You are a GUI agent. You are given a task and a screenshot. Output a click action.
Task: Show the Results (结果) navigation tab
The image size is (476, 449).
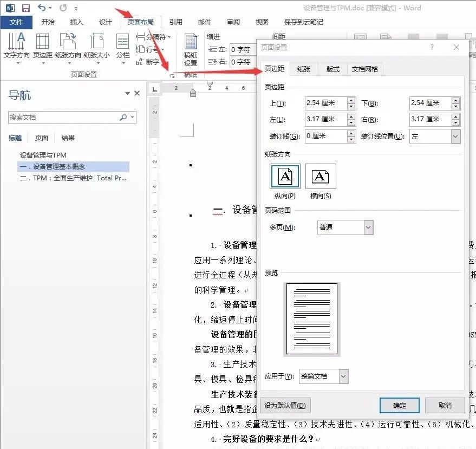(68, 138)
